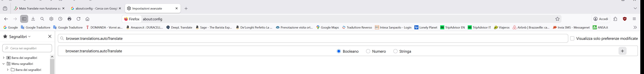This screenshot has height=74, width=644.
Task: Click the Accedi account button
Action: [x=601, y=19]
